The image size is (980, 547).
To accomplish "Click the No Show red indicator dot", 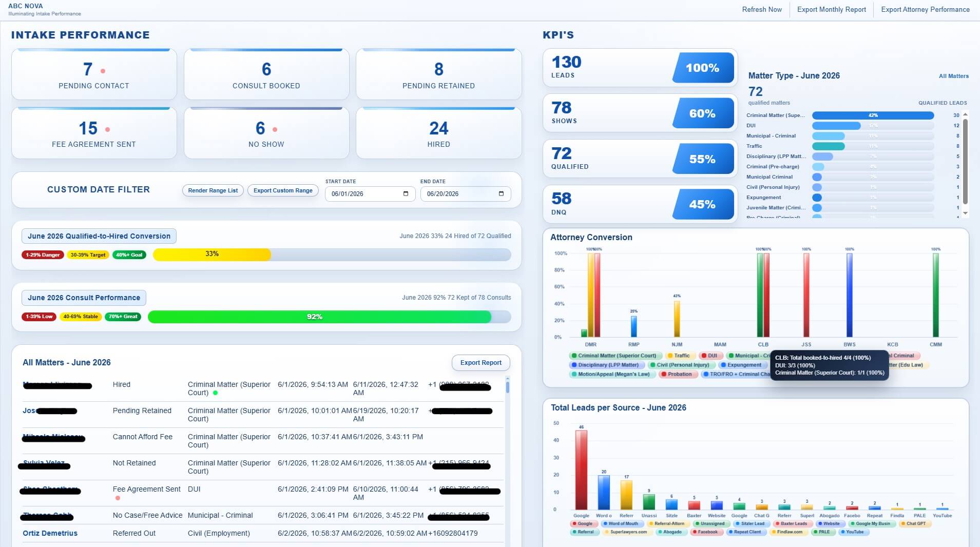I will [x=275, y=129].
